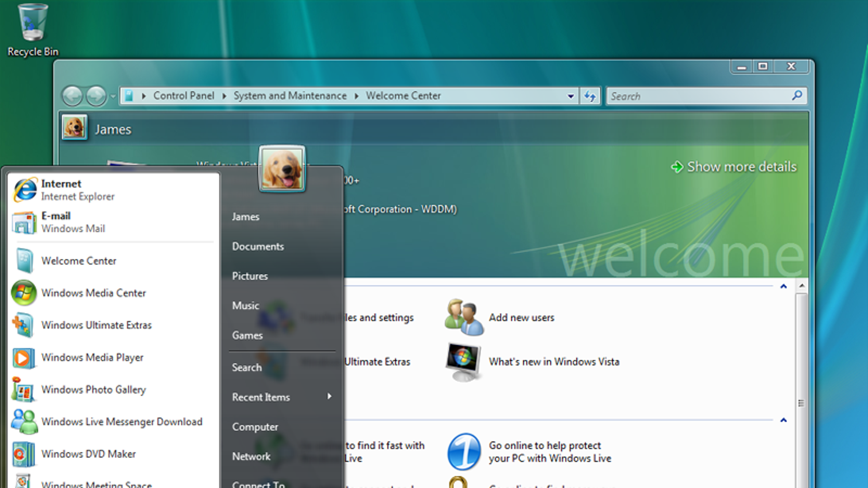Click the Windows Live protect PC icon

[464, 452]
